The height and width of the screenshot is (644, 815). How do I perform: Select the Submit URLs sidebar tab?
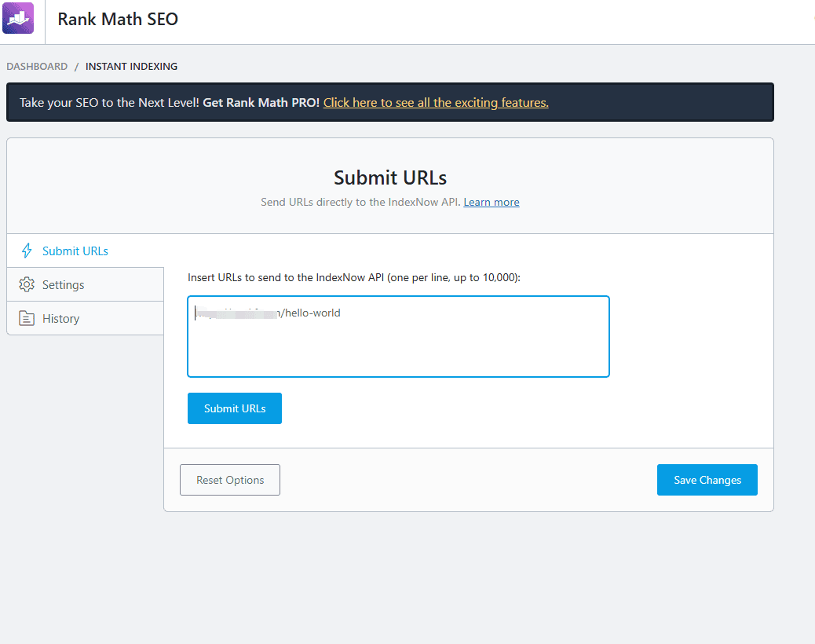86,251
